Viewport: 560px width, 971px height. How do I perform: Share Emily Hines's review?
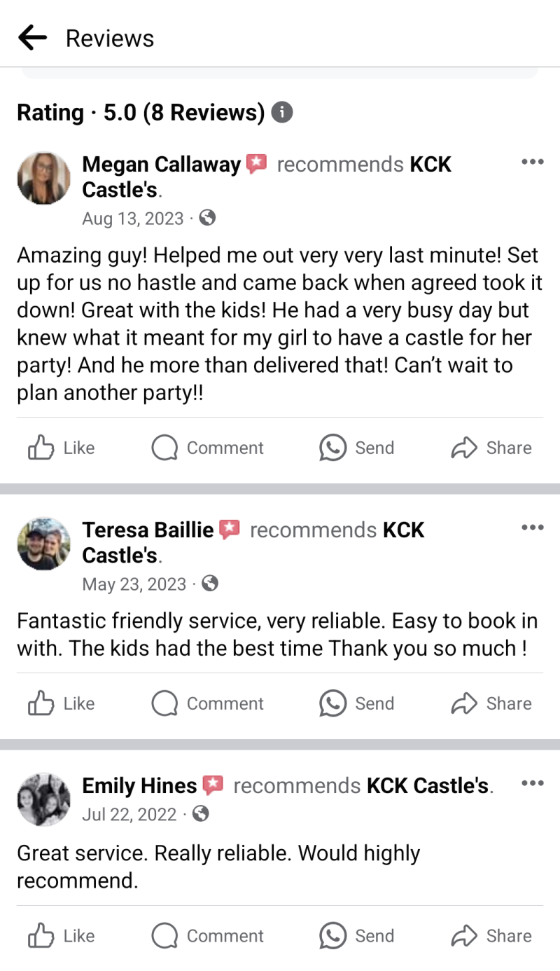point(491,936)
